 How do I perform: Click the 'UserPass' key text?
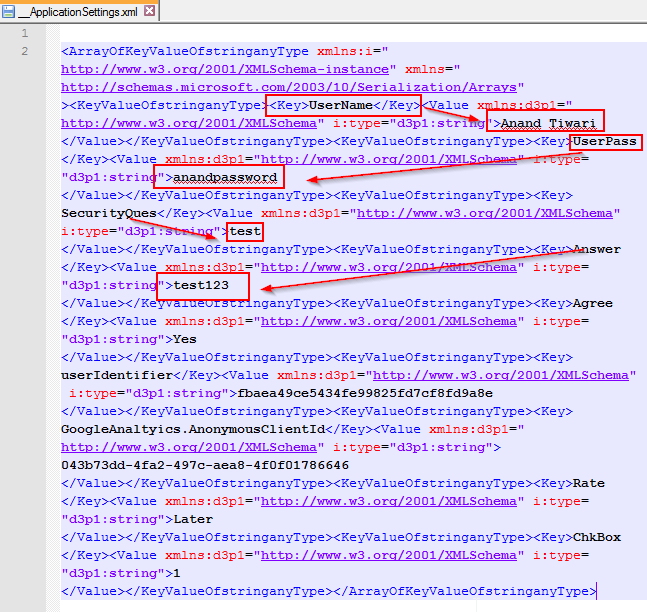[605, 141]
